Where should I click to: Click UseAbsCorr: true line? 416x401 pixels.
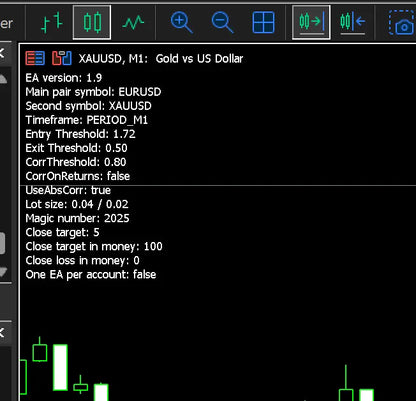68,190
